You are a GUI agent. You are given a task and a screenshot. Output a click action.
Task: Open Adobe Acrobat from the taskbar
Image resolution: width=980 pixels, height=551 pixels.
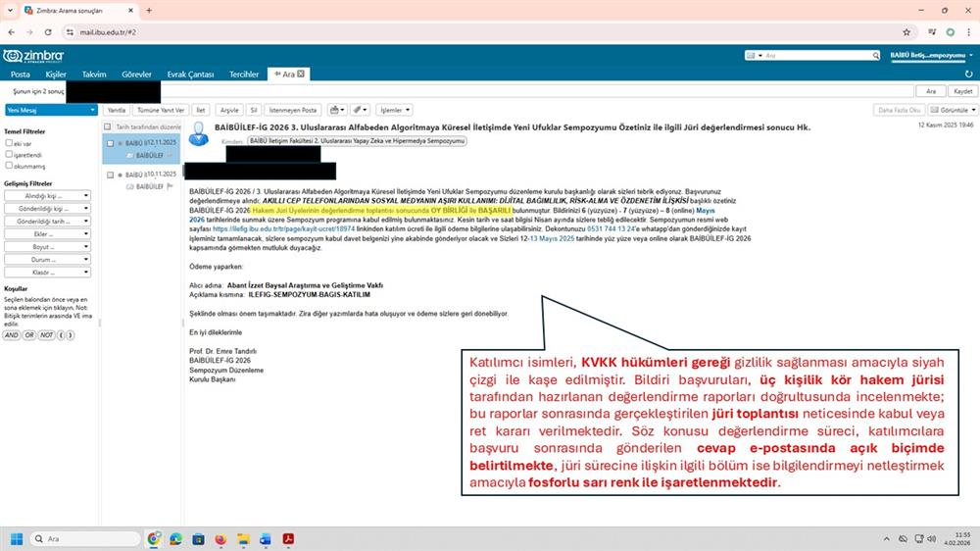289,539
